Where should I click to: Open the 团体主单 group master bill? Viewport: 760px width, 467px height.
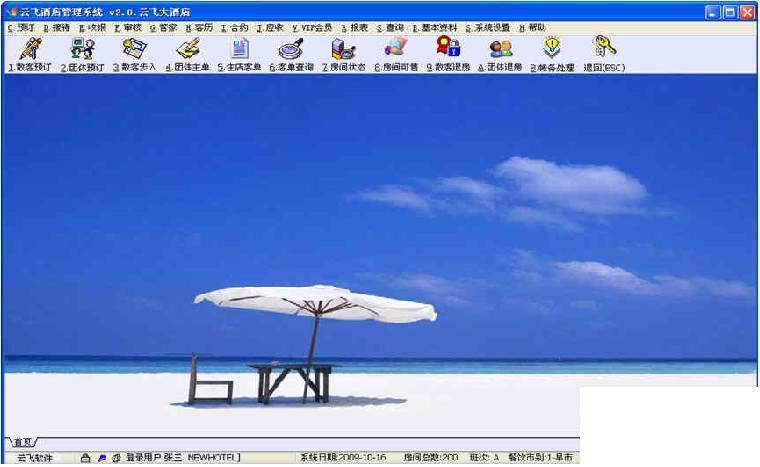click(x=188, y=55)
